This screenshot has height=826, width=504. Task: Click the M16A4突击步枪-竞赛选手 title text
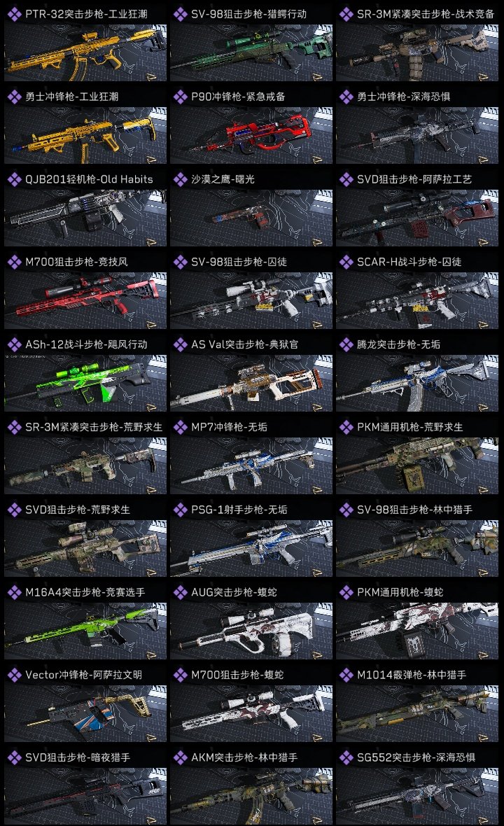[85, 592]
